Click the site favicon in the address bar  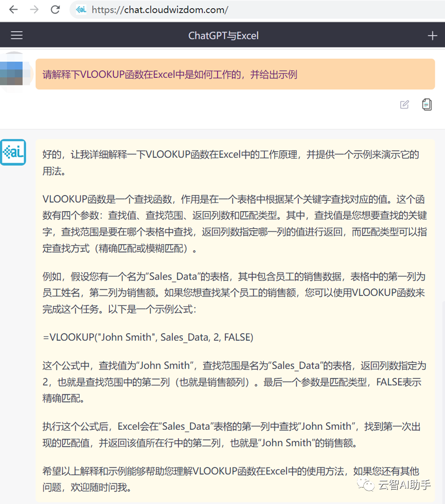81,10
